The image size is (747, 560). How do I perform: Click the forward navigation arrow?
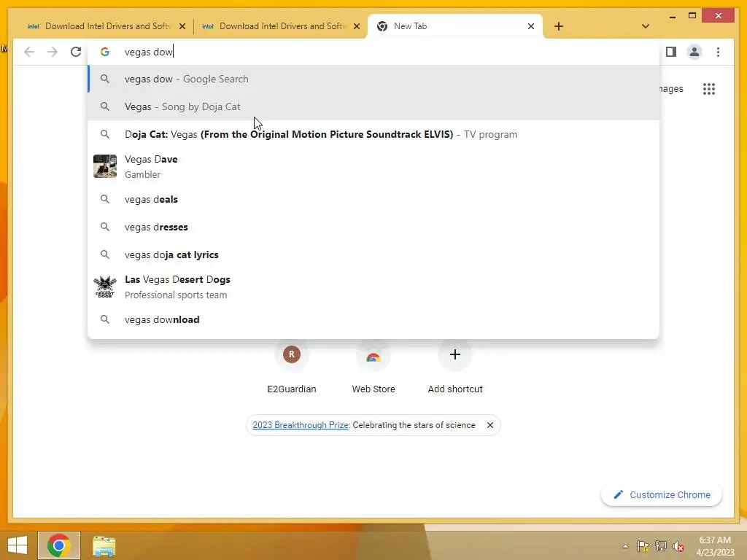53,52
